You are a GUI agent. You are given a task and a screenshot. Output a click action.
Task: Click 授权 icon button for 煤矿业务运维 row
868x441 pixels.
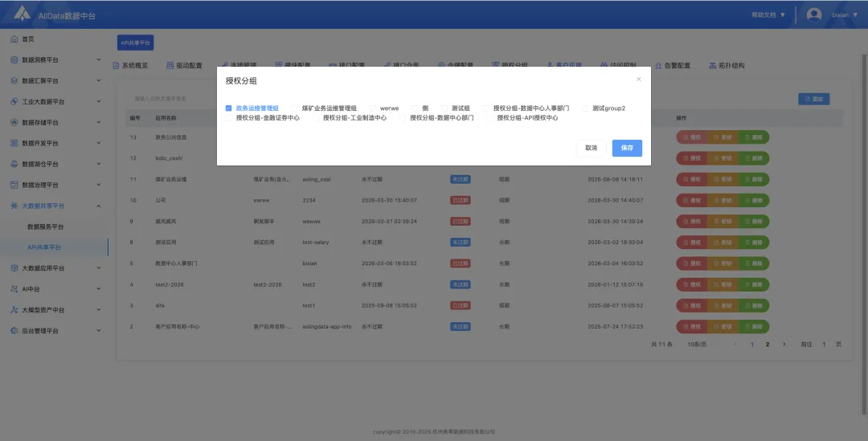click(692, 179)
